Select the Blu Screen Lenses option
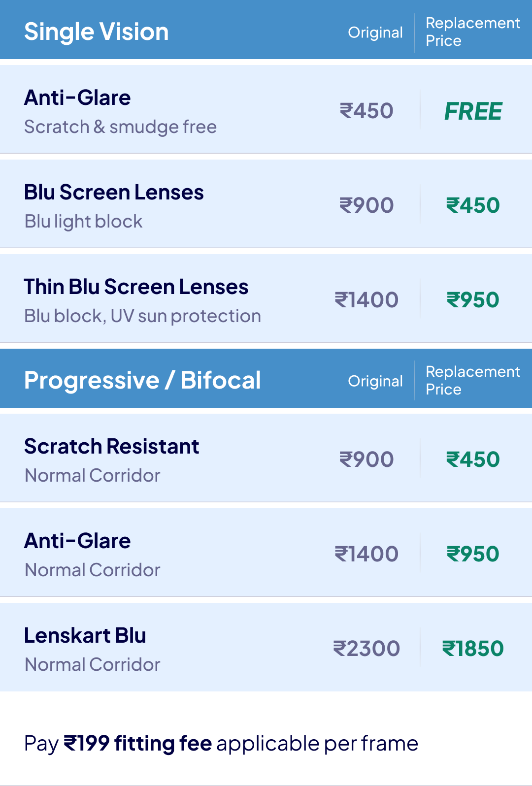This screenshot has height=786, width=532. click(x=114, y=193)
